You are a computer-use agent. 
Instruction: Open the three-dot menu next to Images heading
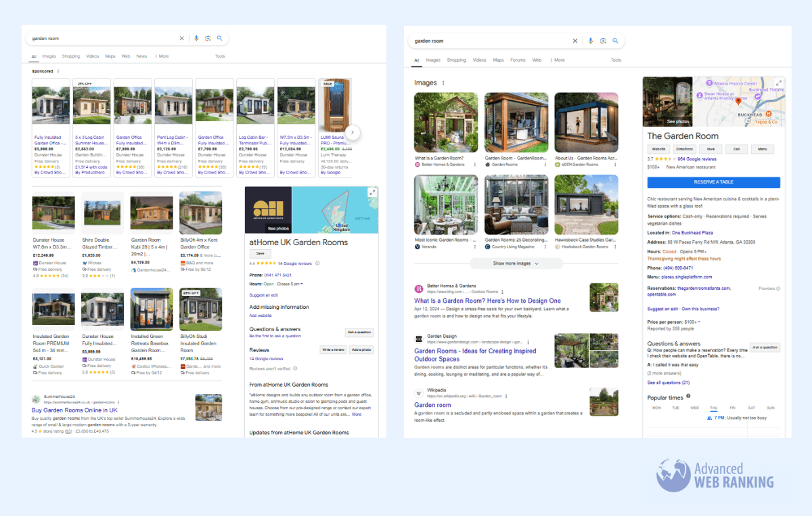click(x=443, y=83)
